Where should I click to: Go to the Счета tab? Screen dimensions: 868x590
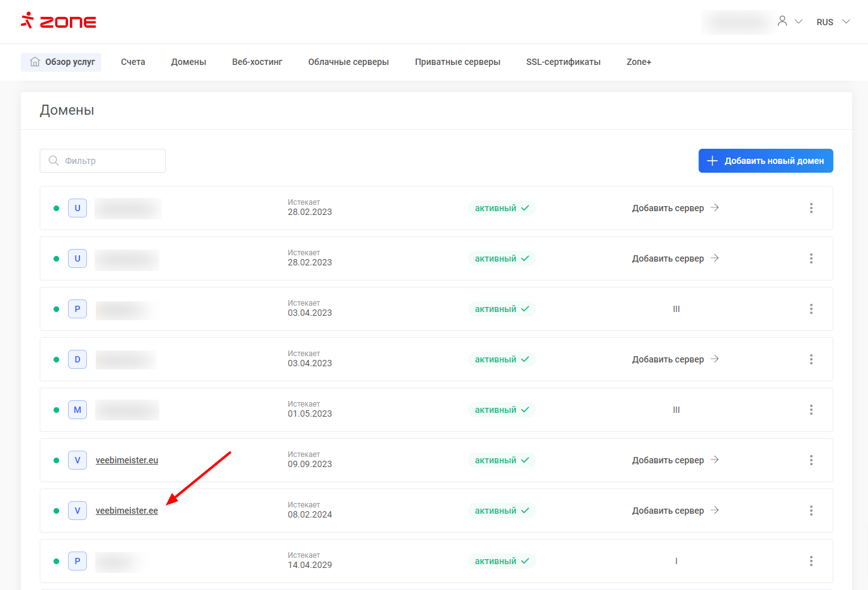pos(133,62)
